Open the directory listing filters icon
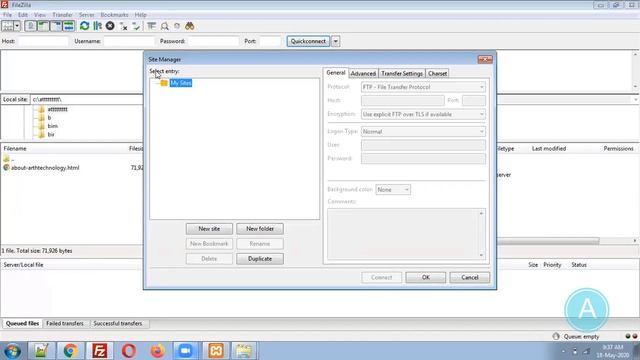Viewport: 640px width, 360px height. (x=151, y=26)
